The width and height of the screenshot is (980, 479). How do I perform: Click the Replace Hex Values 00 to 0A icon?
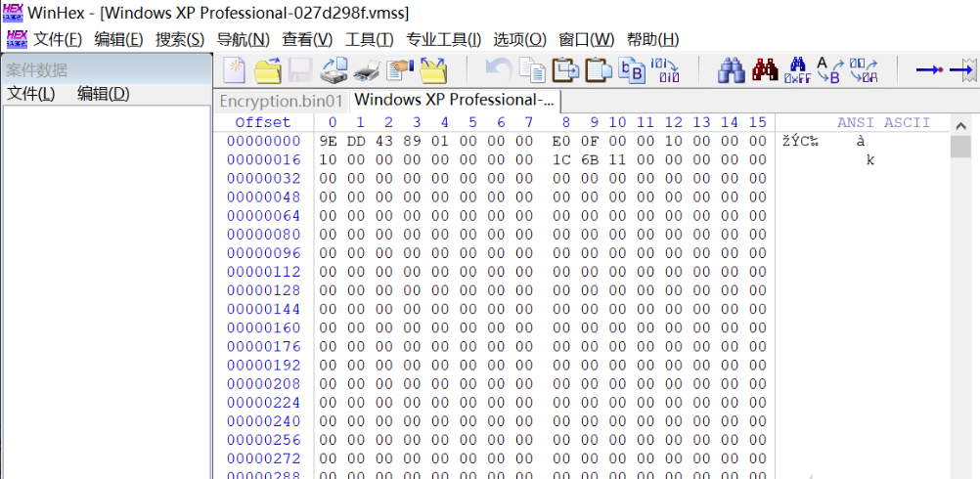pos(864,70)
